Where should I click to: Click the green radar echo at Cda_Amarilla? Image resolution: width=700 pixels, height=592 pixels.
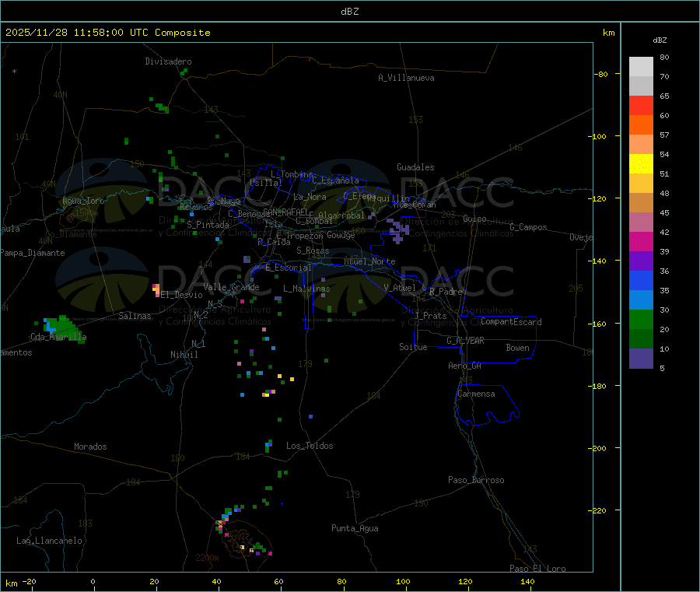[x=58, y=327]
